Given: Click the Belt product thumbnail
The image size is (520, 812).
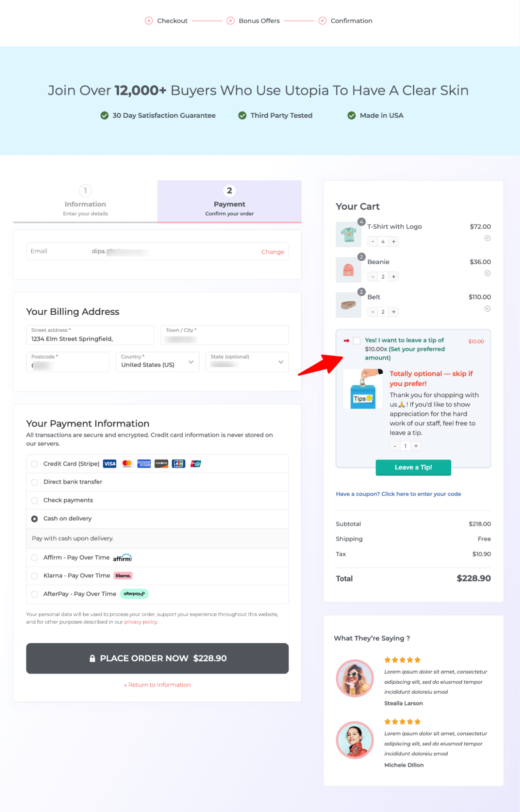Looking at the screenshot, I should [348, 305].
